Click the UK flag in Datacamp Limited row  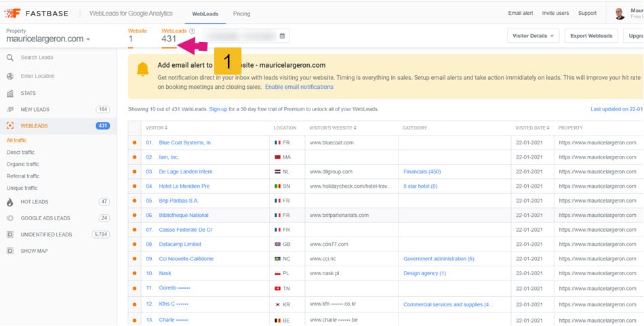pyautogui.click(x=278, y=244)
